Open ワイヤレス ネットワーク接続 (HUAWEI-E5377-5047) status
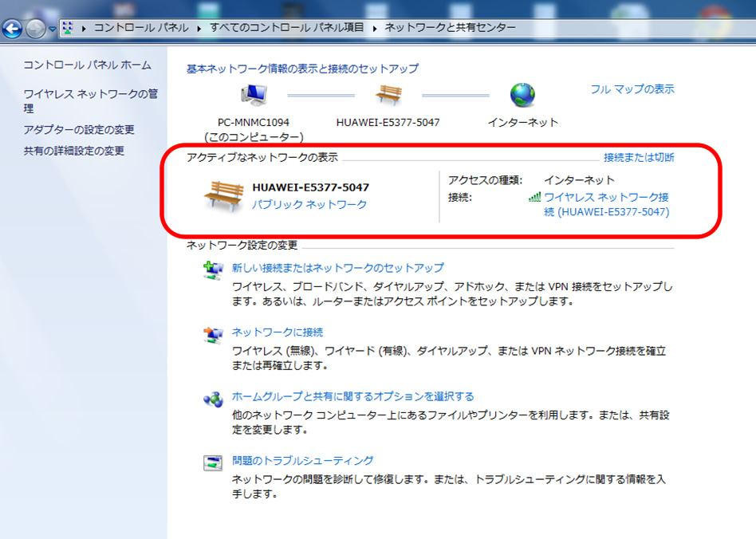Screen dimensions: 756x539 coord(607,204)
